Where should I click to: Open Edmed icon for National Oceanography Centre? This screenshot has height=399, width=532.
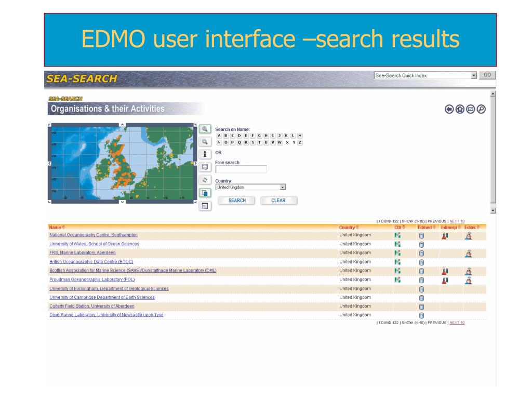(x=421, y=235)
